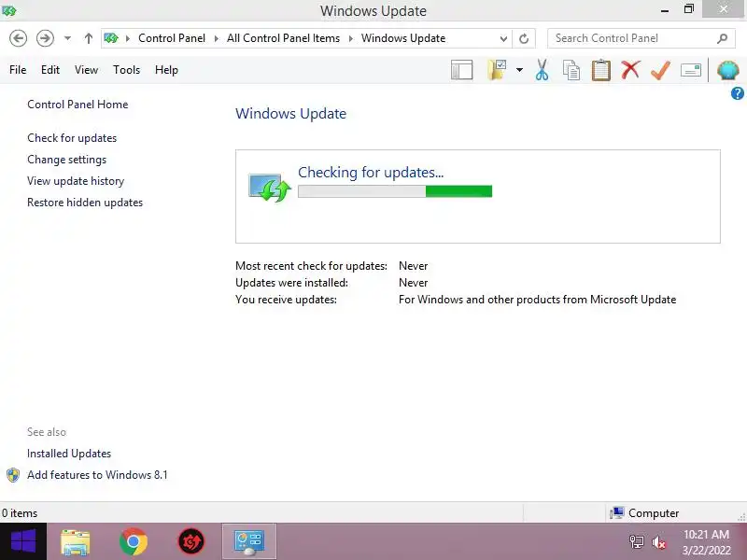Open the Help menu
Image resolution: width=747 pixels, height=560 pixels.
point(166,69)
